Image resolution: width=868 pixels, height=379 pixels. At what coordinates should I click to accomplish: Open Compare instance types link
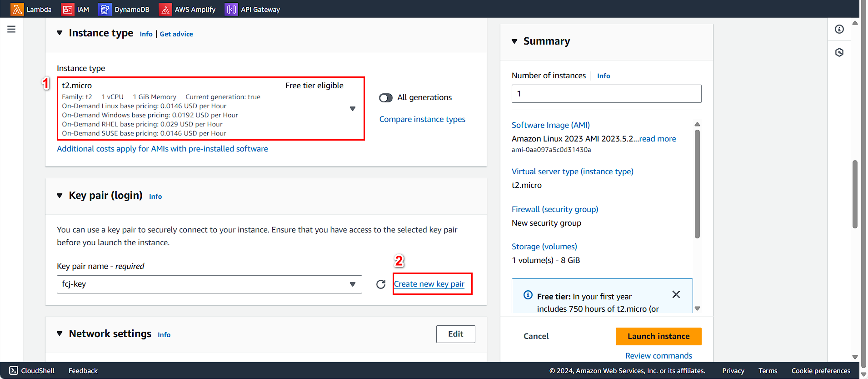coord(422,119)
